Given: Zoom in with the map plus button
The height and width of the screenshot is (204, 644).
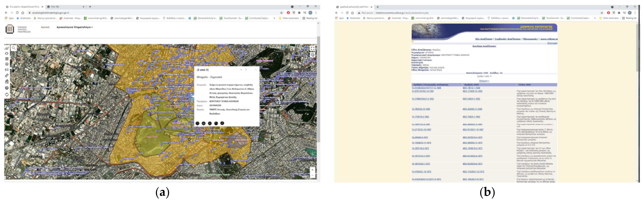Looking at the screenshot, I should pyautogui.click(x=312, y=170).
